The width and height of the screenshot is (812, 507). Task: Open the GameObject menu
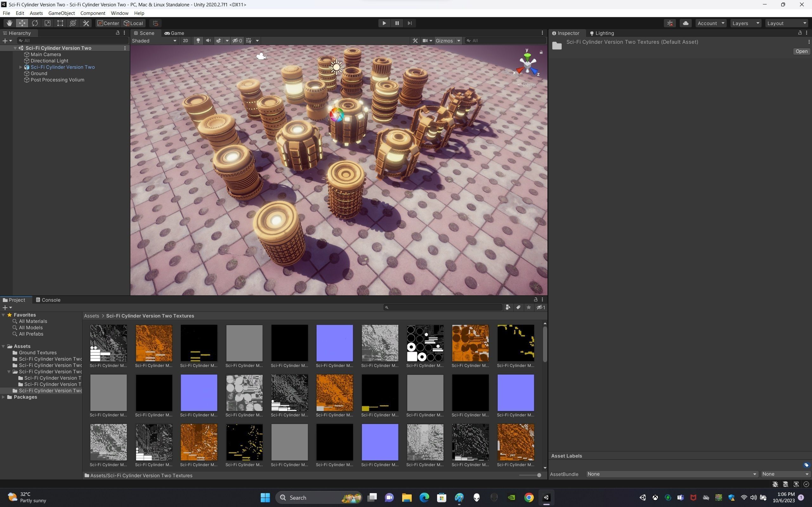tap(62, 13)
